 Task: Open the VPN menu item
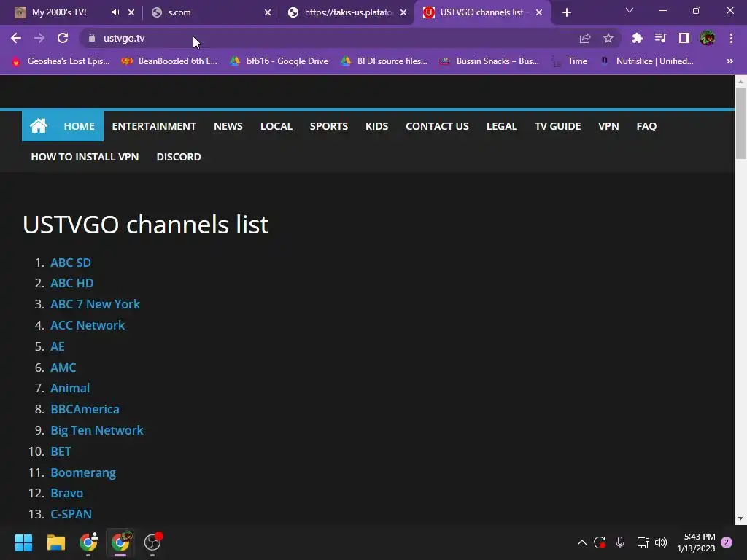(x=608, y=126)
